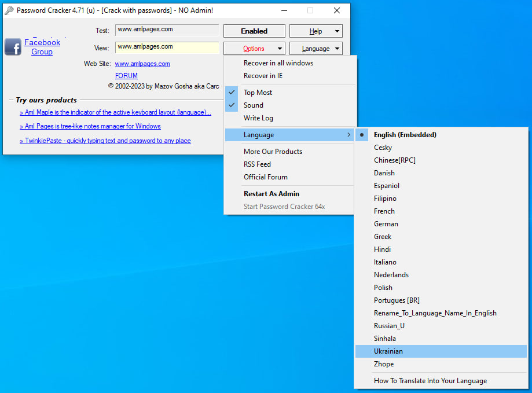
Task: Click into the View input field
Action: tap(167, 47)
